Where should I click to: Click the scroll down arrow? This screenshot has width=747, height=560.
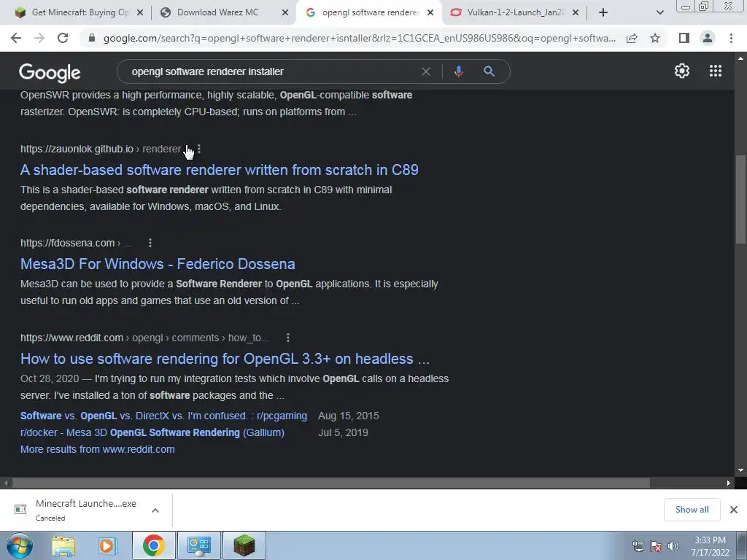coord(740,470)
